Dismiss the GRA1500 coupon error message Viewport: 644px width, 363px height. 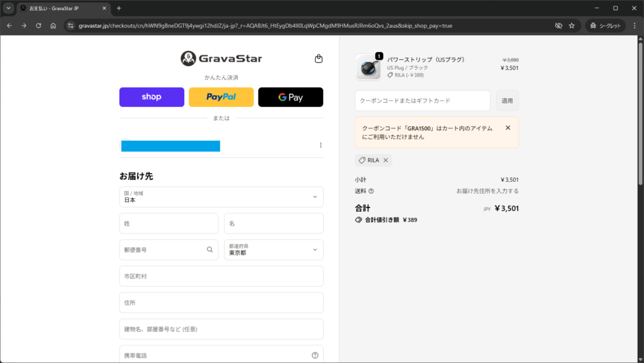click(508, 127)
